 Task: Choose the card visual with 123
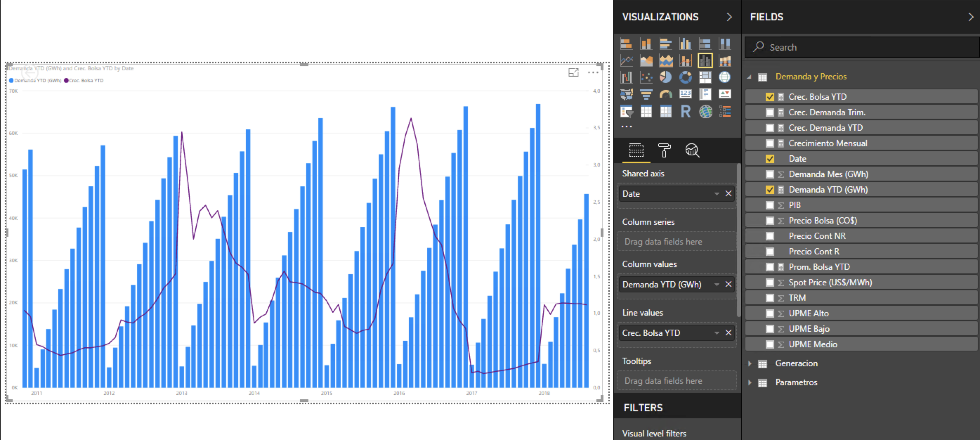pos(685,94)
